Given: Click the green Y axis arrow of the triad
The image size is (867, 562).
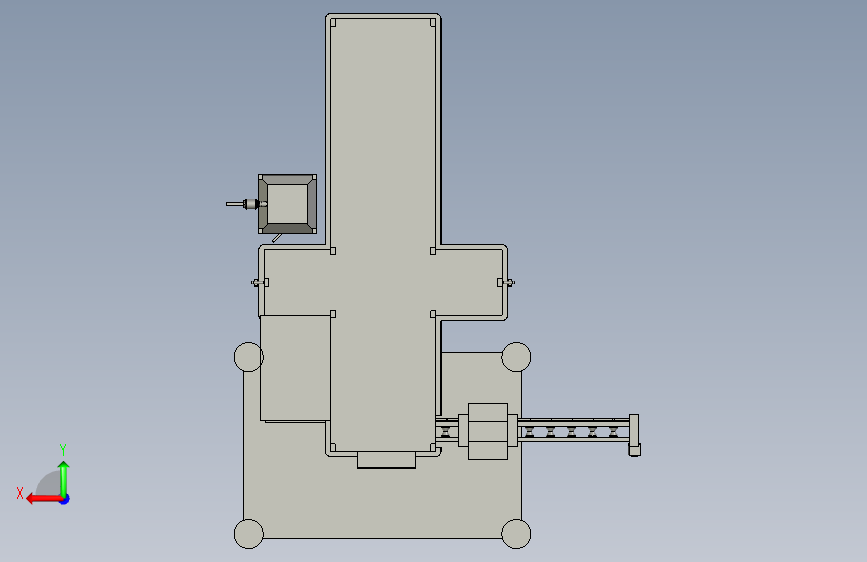Looking at the screenshot, I should [x=64, y=478].
